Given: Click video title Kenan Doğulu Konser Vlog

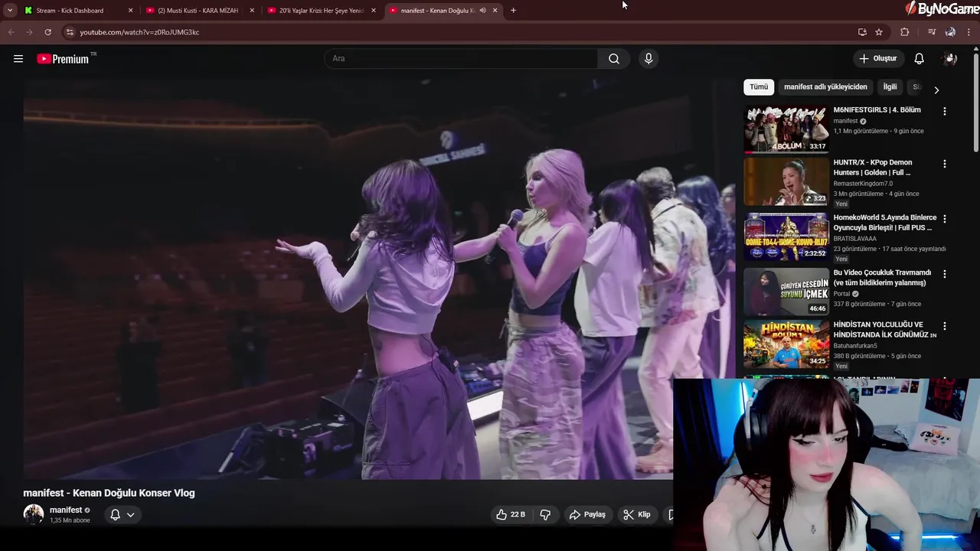Looking at the screenshot, I should (x=109, y=493).
